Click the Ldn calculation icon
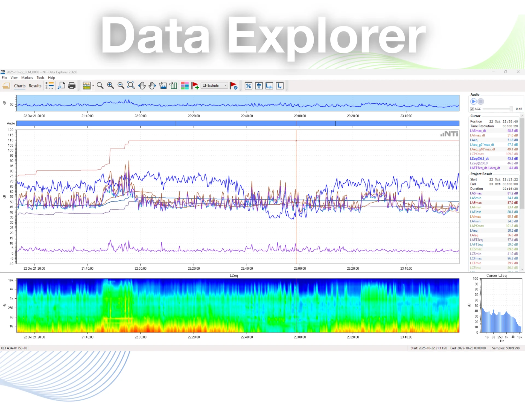Screen dimensions: 525x420 [x=269, y=86]
